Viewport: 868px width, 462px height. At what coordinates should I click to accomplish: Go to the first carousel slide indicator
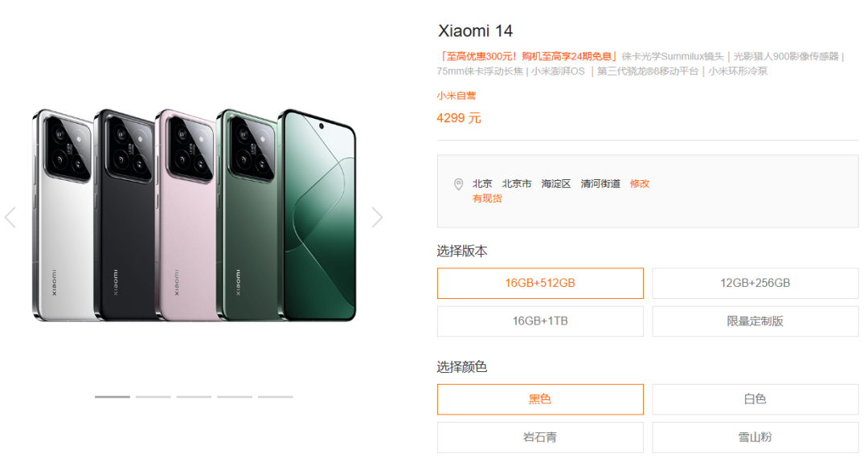tap(113, 397)
